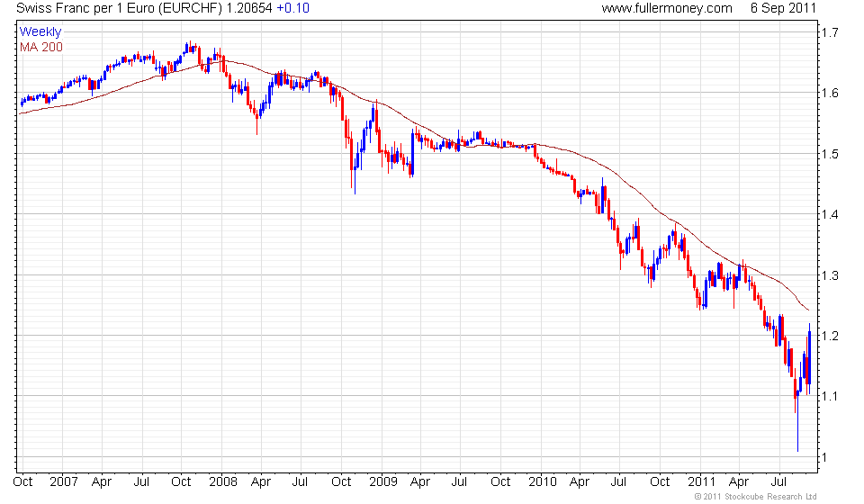
Task: Click the 2010 year label on time axis
Action: [x=542, y=482]
